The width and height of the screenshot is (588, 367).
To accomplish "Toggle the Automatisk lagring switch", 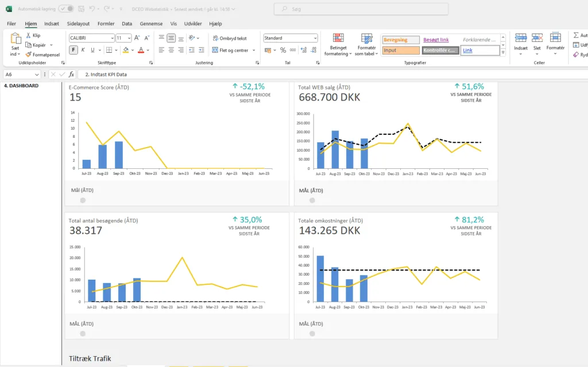I will (x=66, y=9).
